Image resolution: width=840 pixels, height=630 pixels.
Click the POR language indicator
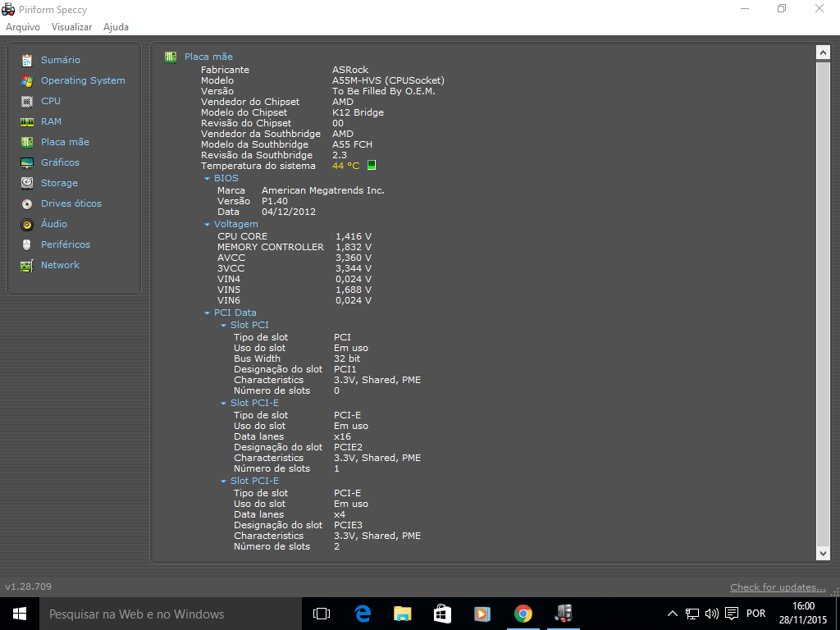756,614
